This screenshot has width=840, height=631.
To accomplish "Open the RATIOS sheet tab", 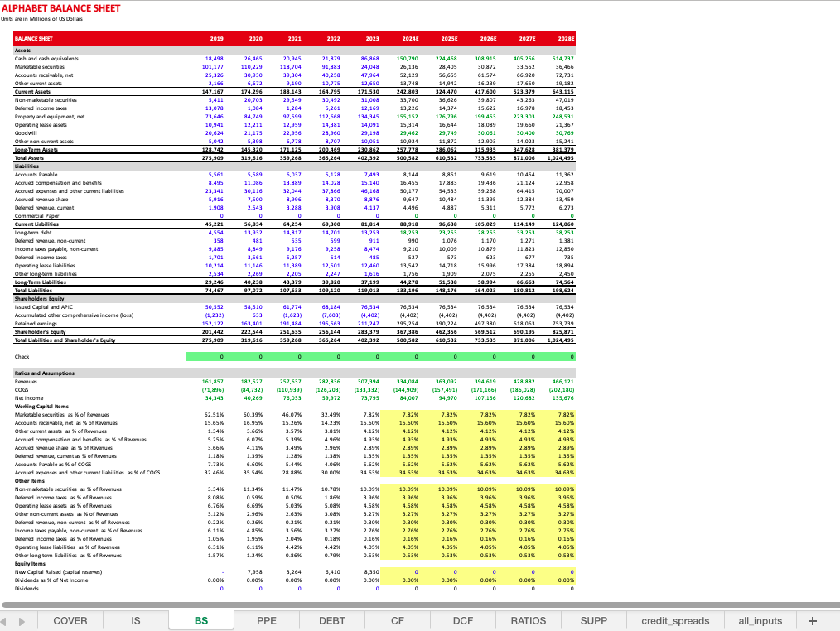I will tap(529, 620).
